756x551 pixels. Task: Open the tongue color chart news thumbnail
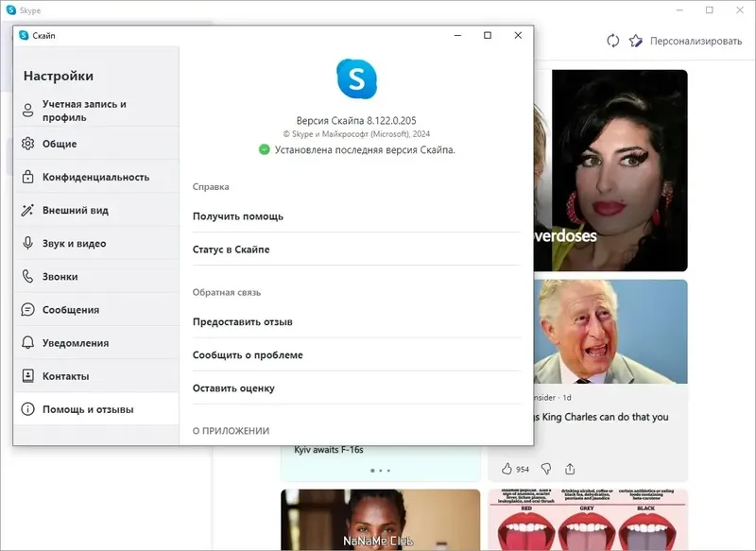588,520
